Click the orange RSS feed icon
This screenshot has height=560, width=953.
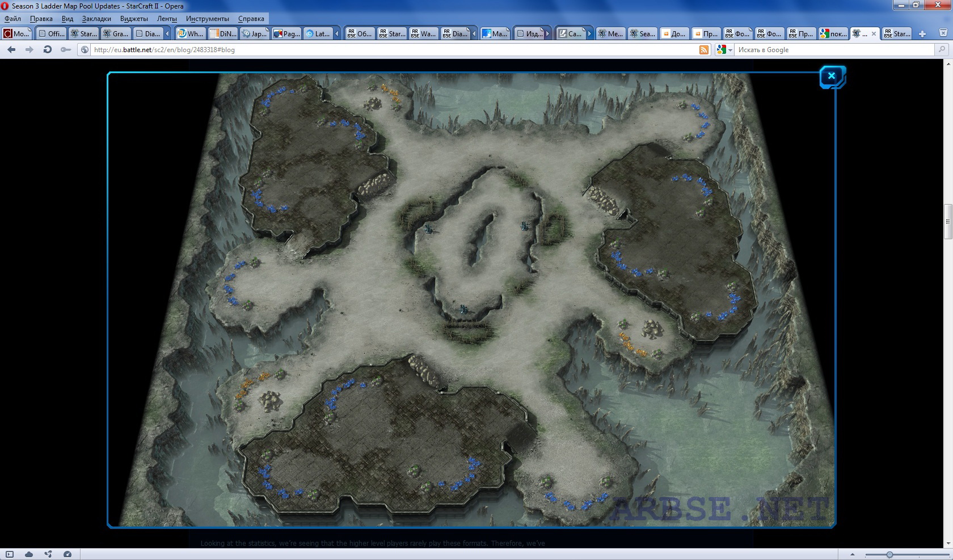[704, 50]
